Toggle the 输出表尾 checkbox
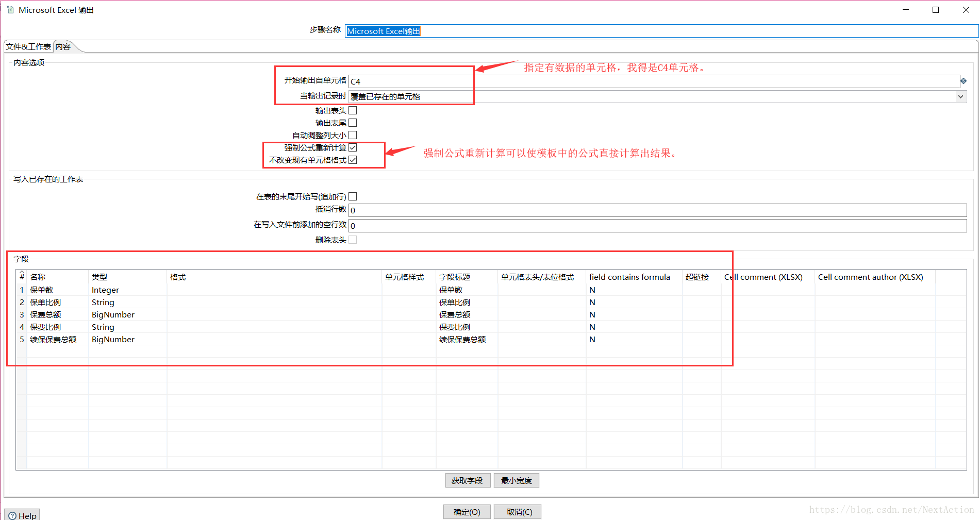The width and height of the screenshot is (980, 520). 353,123
